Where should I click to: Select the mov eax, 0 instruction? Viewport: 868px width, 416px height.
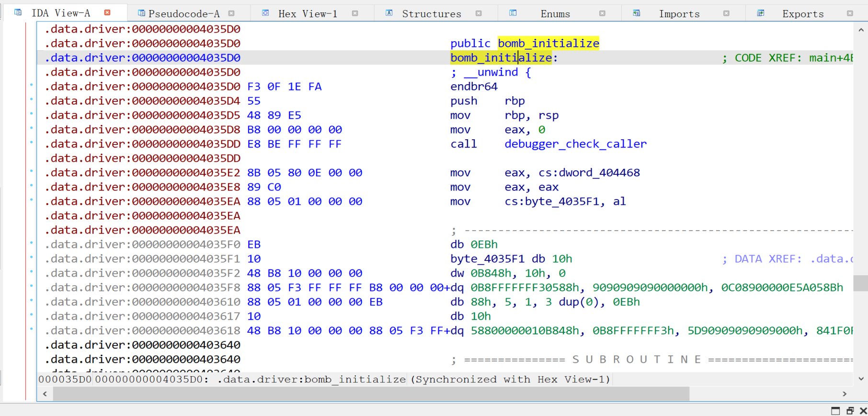498,130
